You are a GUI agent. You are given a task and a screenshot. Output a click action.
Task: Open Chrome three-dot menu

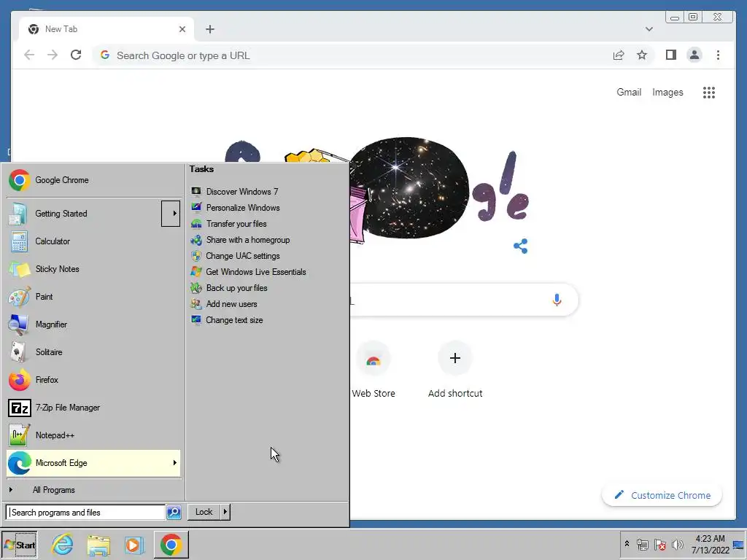coord(718,55)
